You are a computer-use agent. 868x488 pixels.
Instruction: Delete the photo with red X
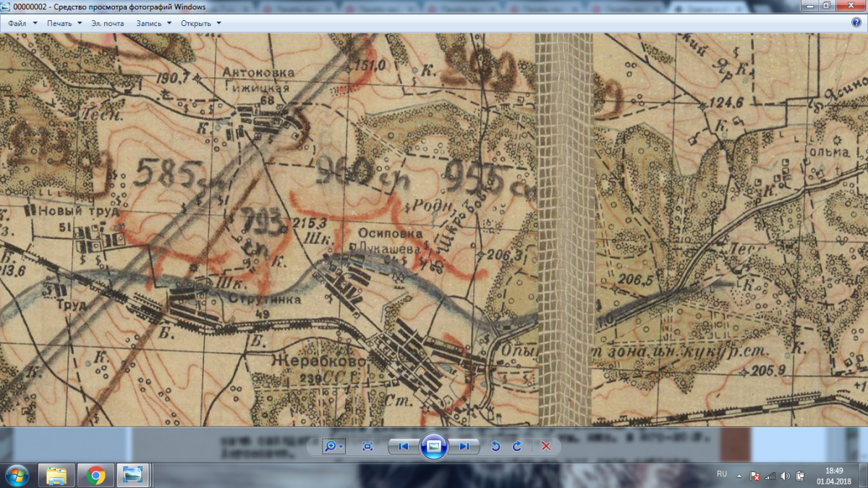pyautogui.click(x=546, y=447)
